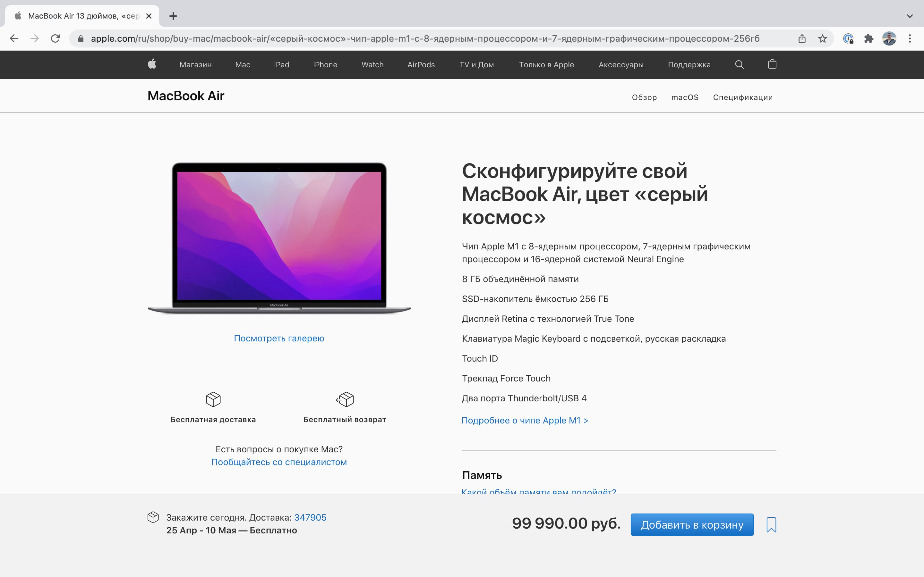Click the MacBook Air product image
This screenshot has width=924, height=577.
tap(279, 237)
